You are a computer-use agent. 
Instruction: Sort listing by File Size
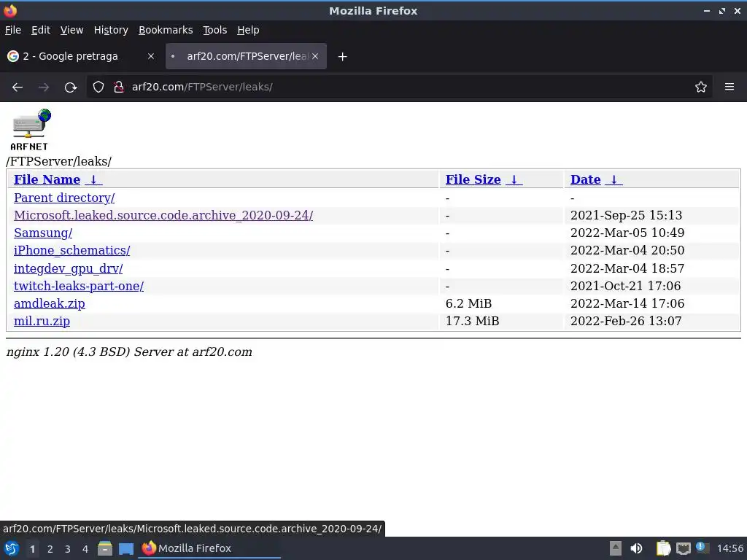coord(473,179)
